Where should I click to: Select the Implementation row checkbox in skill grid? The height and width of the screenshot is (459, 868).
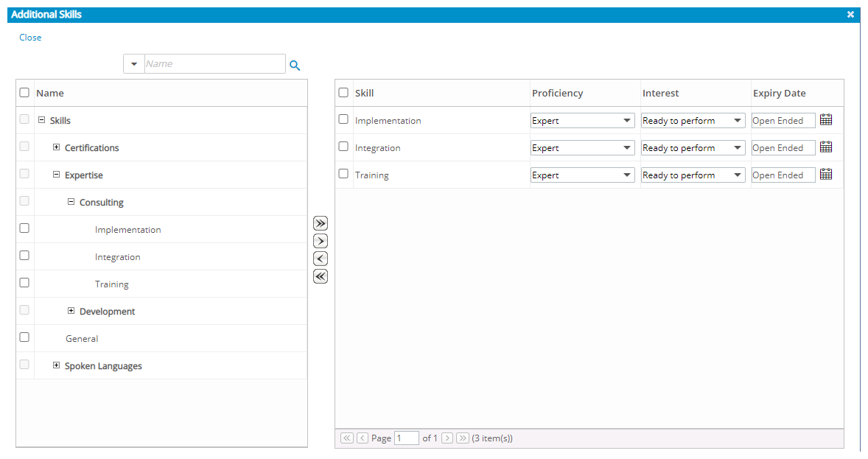[343, 119]
